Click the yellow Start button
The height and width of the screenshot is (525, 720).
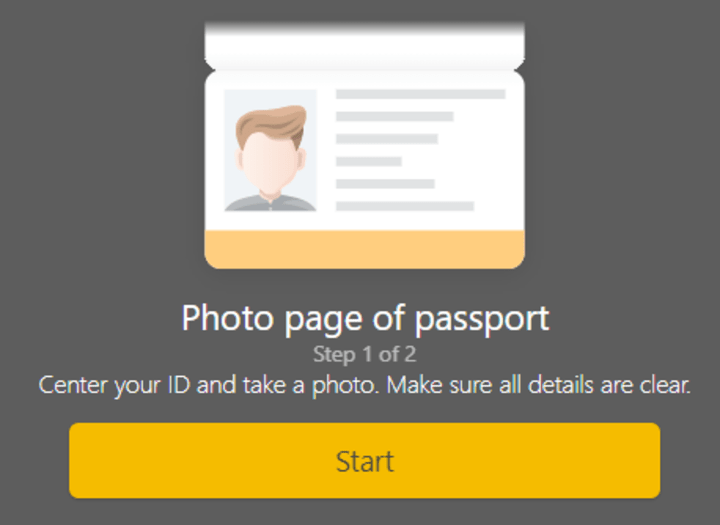(365, 460)
